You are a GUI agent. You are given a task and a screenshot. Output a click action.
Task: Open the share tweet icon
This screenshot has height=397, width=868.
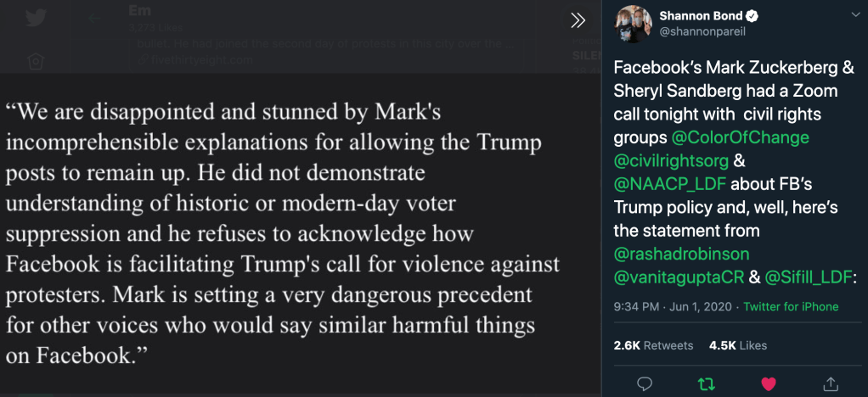coord(831,383)
